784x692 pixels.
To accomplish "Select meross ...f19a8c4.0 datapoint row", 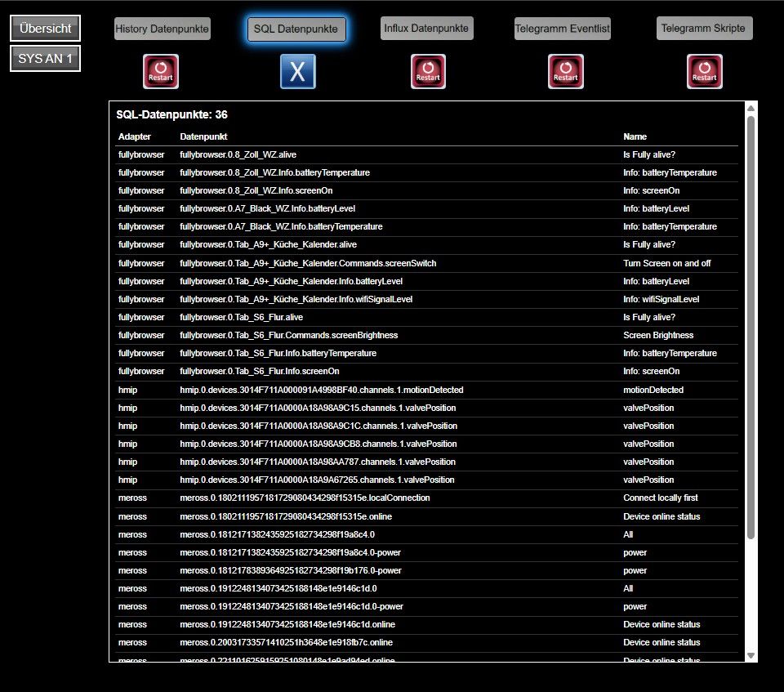I will point(426,534).
